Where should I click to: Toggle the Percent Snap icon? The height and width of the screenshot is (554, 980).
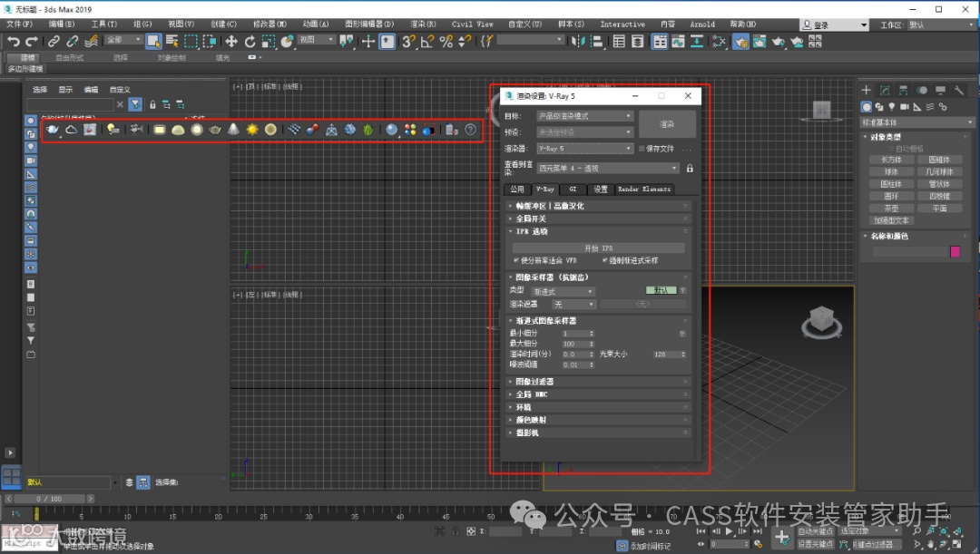coord(446,41)
